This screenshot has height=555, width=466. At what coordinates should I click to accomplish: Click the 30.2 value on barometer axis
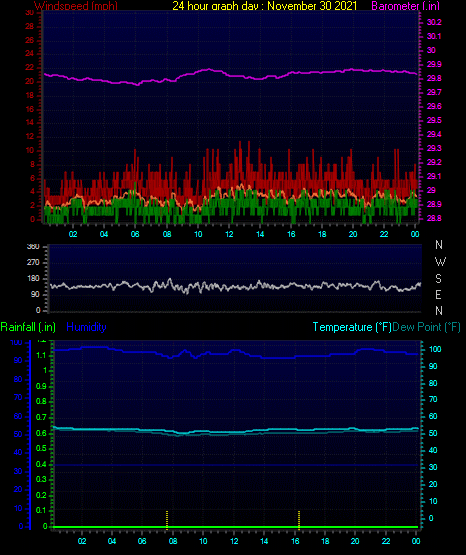coord(434,22)
